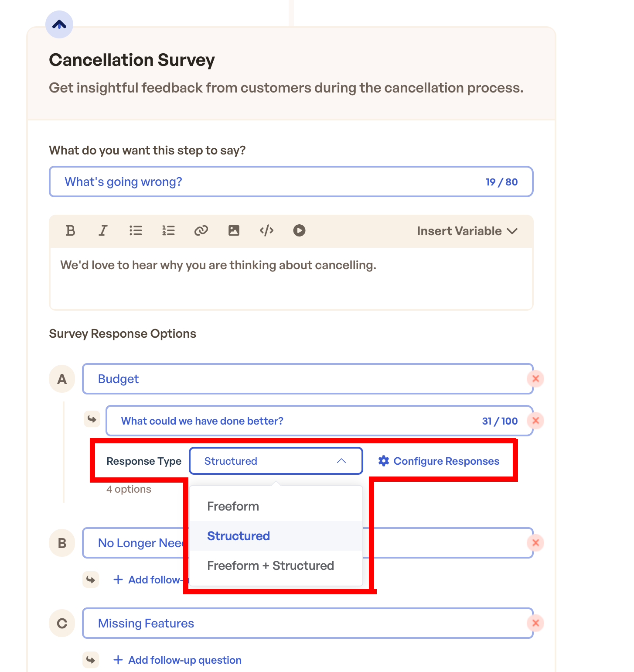
Task: Insert a numbered list into the message
Action: coord(168,230)
